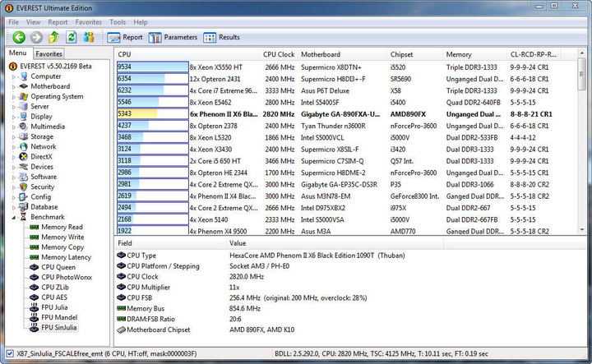Expand the Storage tree node
Image resolution: width=592 pixels, height=364 pixels.
tap(14, 137)
